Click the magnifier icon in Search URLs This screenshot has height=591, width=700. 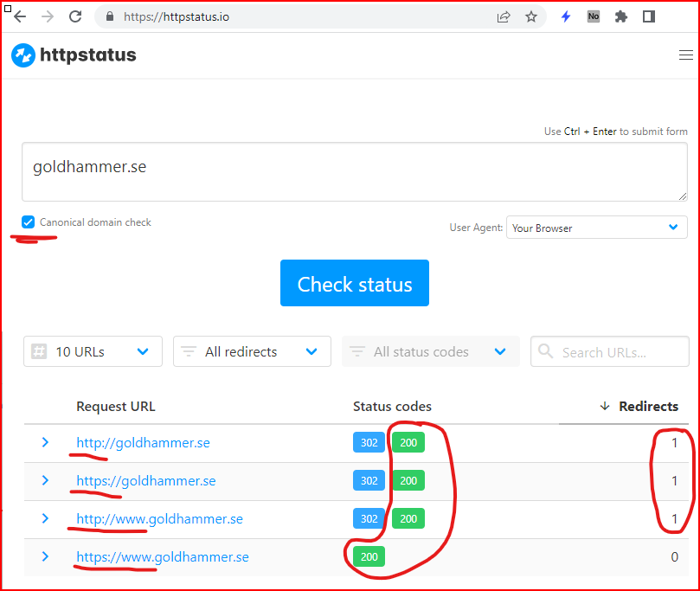[545, 351]
